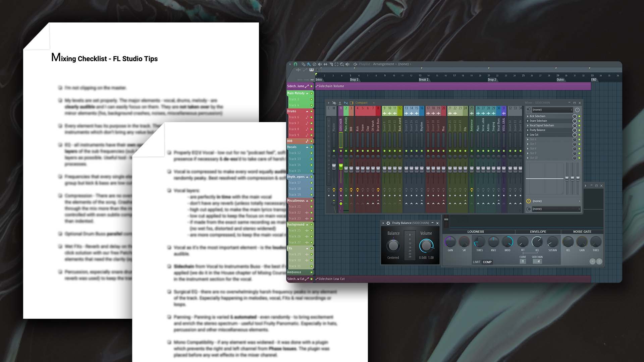Select the Slice tool in playlist toolbar
Screen dimensions: 644x362
[x=331, y=64]
